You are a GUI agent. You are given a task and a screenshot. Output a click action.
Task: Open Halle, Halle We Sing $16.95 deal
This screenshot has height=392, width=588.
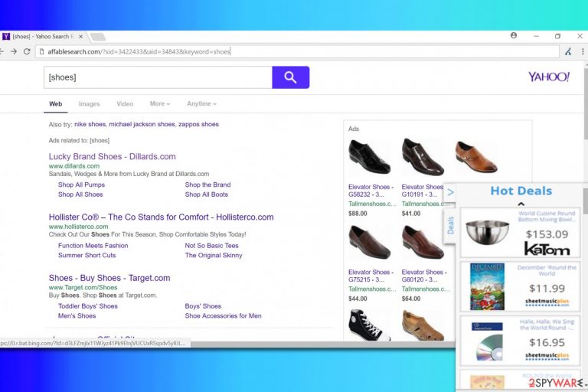coord(520,341)
